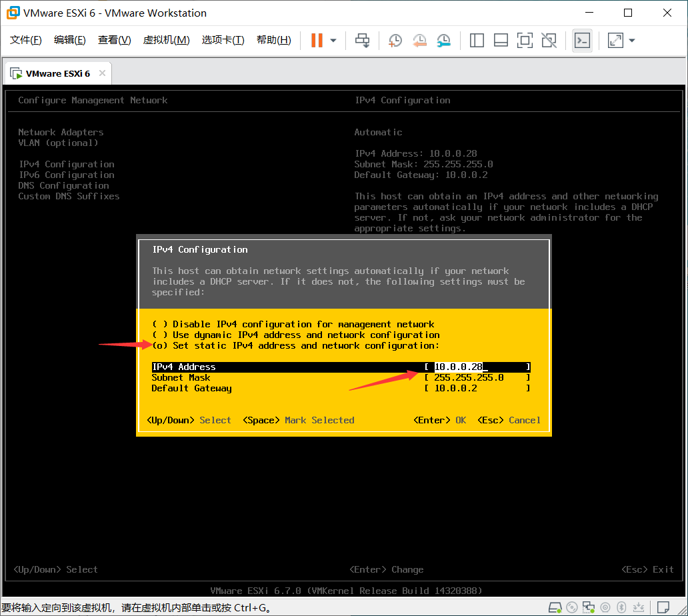Screen dimensions: 688x616
Task: Click the <Esc> Cancel label in dialog
Action: 509,420
